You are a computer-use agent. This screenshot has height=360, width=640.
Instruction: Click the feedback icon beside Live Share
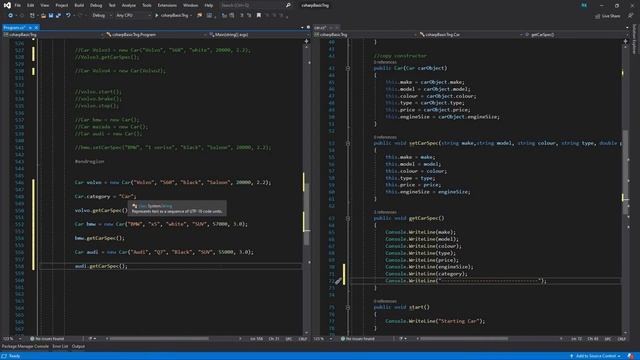coord(631,16)
